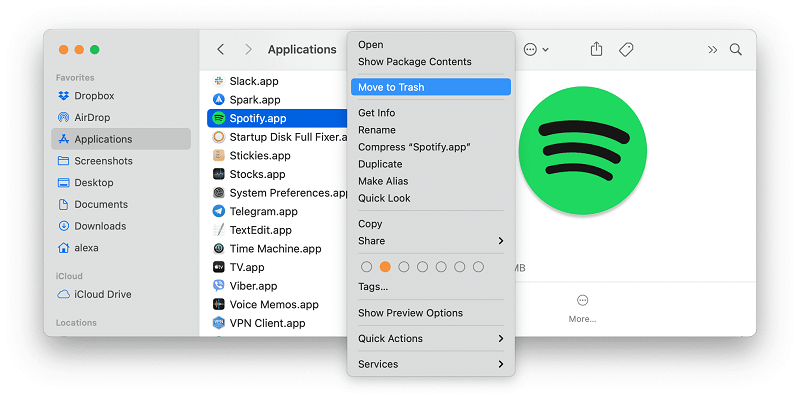The image size is (800, 394).
Task: Choose Make Alias
Action: (431, 181)
